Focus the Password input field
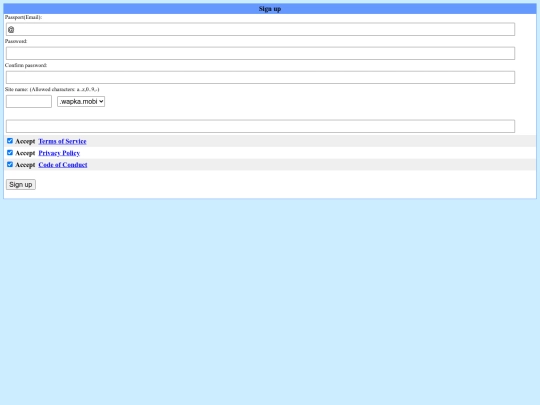This screenshot has height=405, width=540. (x=260, y=53)
